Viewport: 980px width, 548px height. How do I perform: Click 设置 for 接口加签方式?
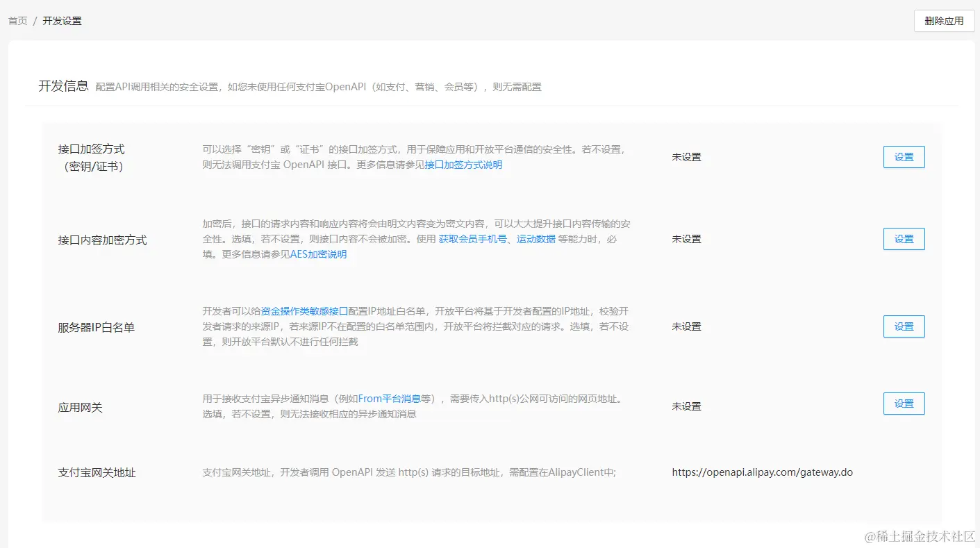click(x=904, y=157)
